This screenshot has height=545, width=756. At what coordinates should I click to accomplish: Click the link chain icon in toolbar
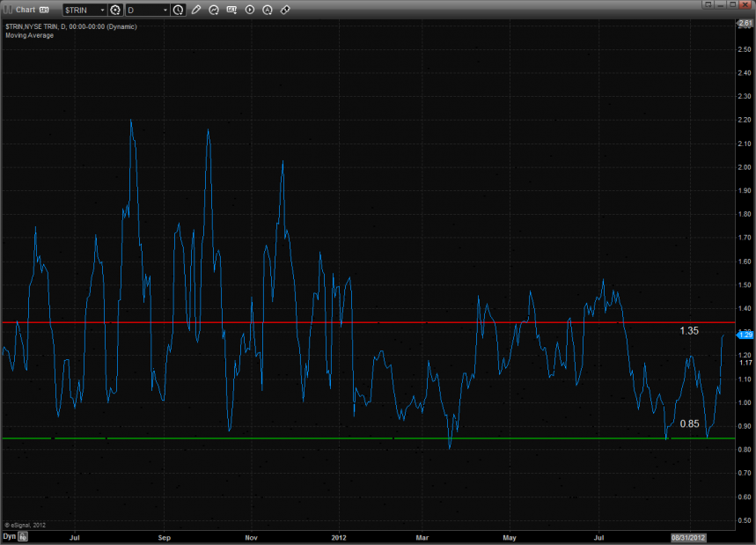click(x=284, y=10)
